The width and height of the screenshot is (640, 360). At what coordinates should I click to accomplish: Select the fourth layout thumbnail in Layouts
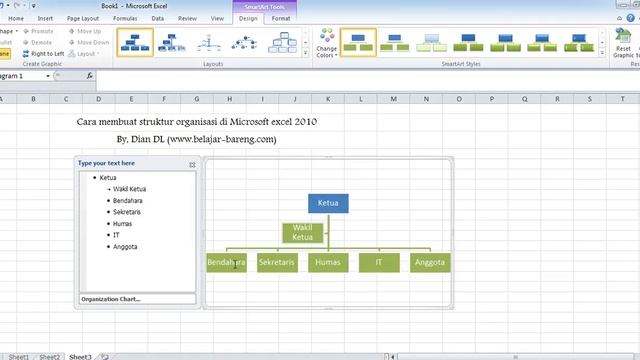245,42
